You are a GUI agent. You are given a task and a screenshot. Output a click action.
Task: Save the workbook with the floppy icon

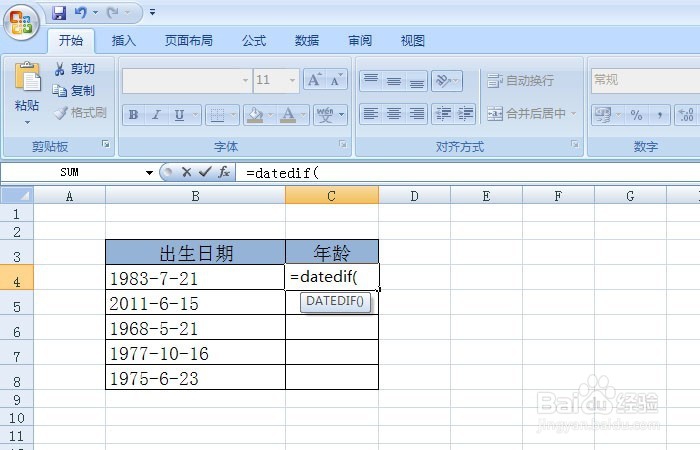click(x=59, y=12)
